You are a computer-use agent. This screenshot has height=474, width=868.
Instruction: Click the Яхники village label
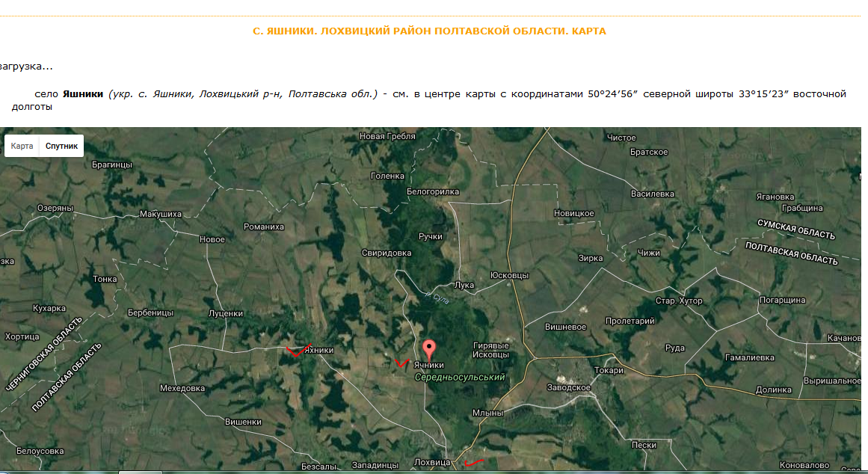tap(318, 350)
